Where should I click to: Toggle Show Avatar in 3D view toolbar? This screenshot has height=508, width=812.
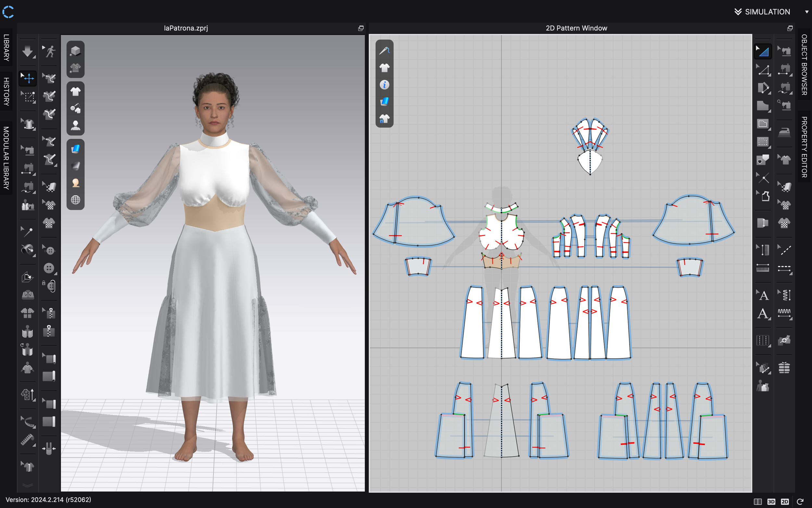click(x=76, y=126)
